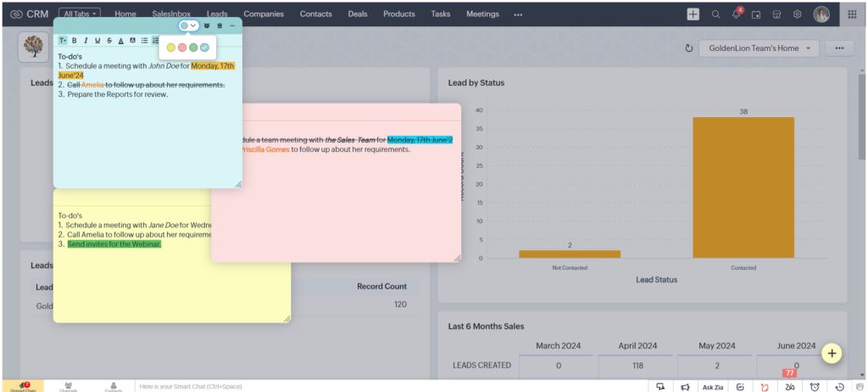
Task: Open the Tasks tab
Action: [x=441, y=14]
